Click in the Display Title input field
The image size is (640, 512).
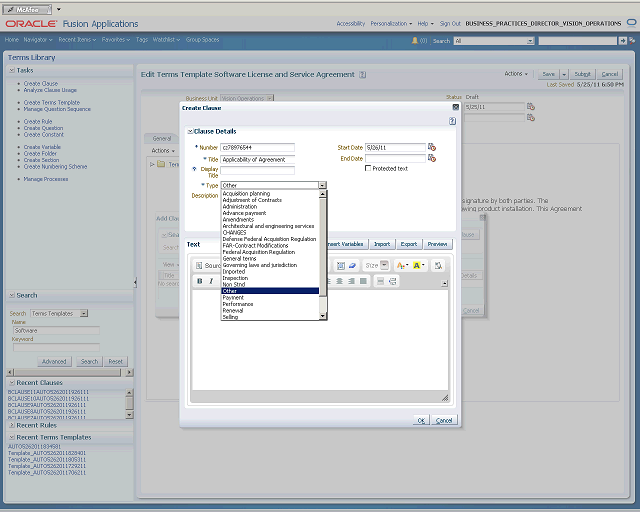pos(257,170)
